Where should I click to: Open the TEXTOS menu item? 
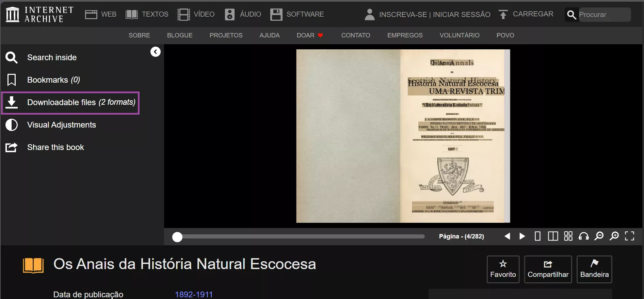155,14
